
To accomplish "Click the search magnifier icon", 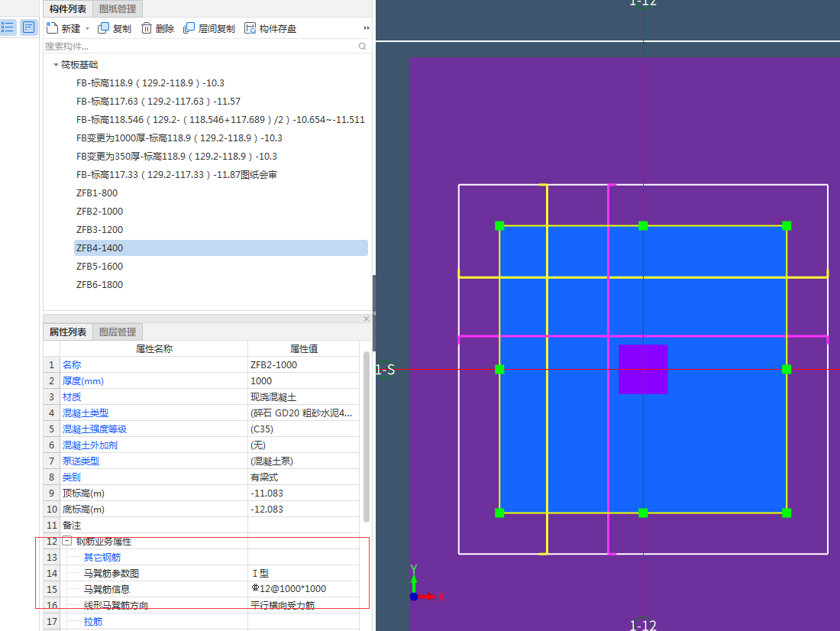I will click(362, 46).
